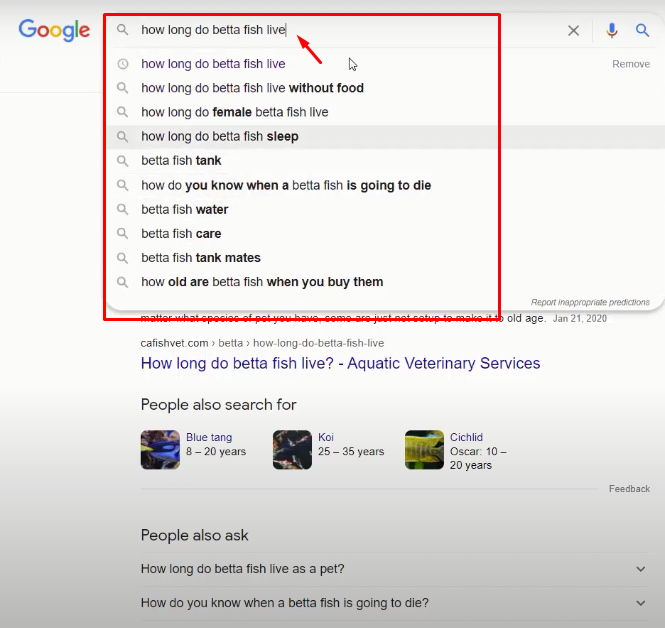Screen dimensions: 665x628
Task: Open the Aquatic Veterinary Services result link
Action: pyautogui.click(x=340, y=363)
